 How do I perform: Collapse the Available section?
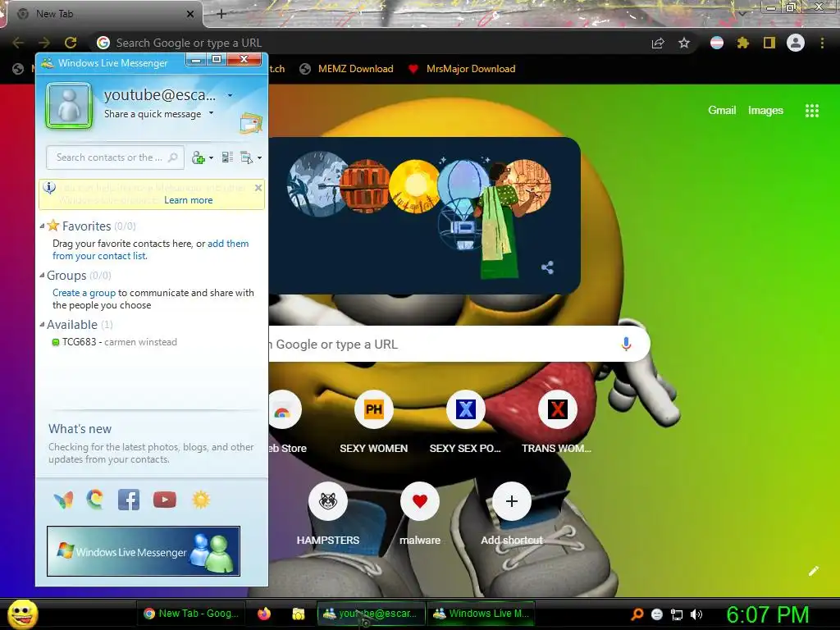tap(42, 324)
